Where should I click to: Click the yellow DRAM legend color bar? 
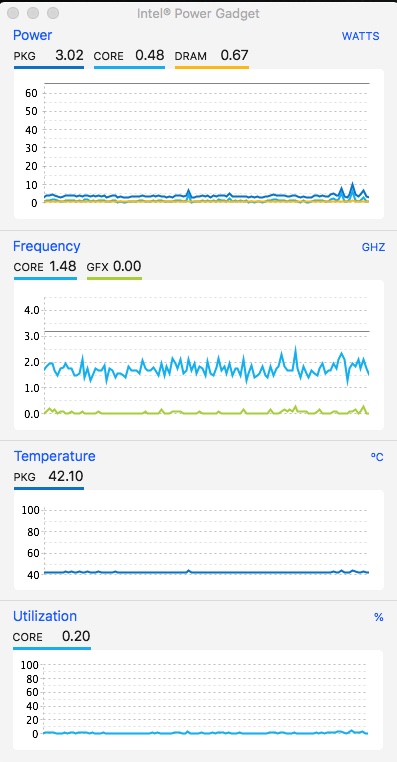[x=212, y=67]
